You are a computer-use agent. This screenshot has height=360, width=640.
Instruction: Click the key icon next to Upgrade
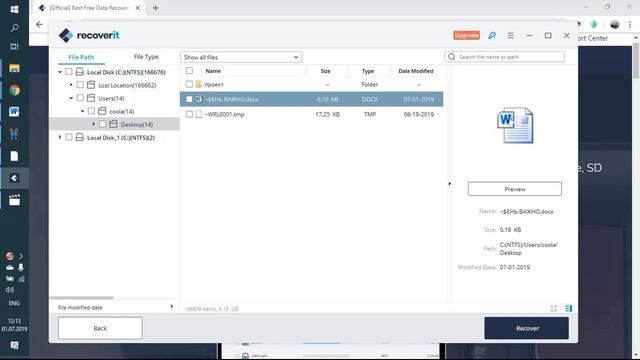pos(492,36)
